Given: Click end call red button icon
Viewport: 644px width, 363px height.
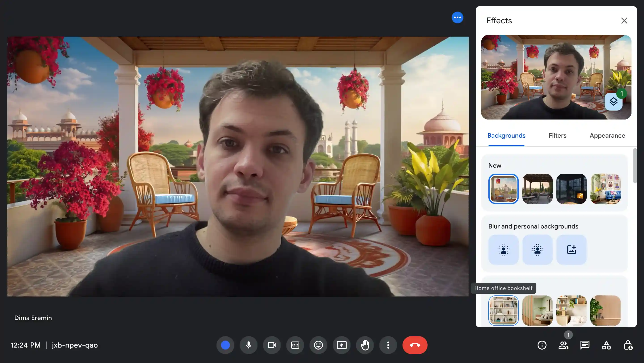Looking at the screenshot, I should 415,345.
